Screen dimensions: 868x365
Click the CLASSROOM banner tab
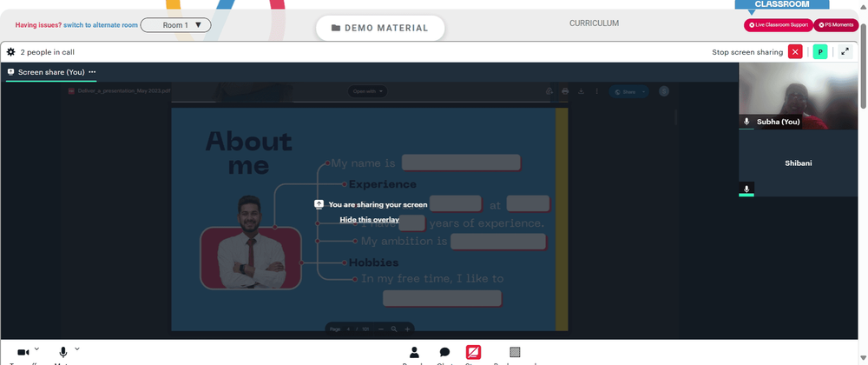click(x=782, y=4)
